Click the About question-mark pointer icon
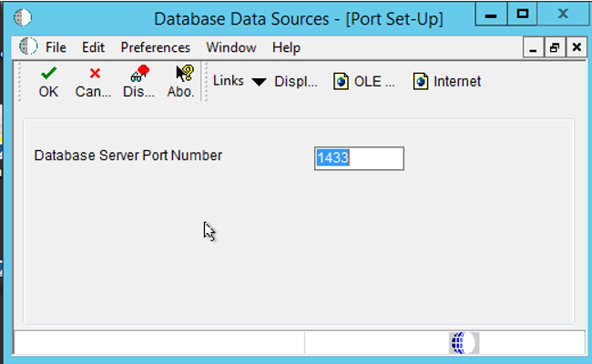592x364 pixels. [184, 73]
